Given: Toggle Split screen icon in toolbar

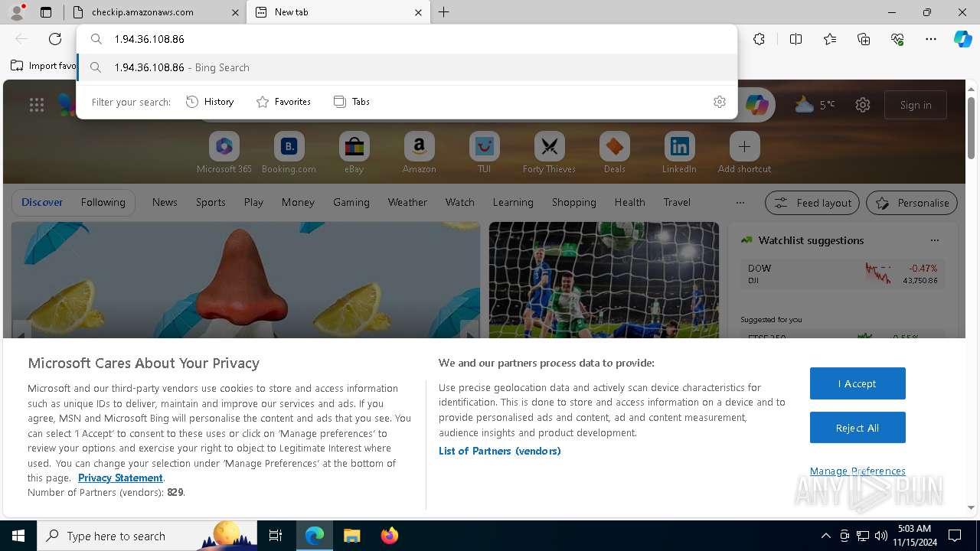Looking at the screenshot, I should point(795,39).
